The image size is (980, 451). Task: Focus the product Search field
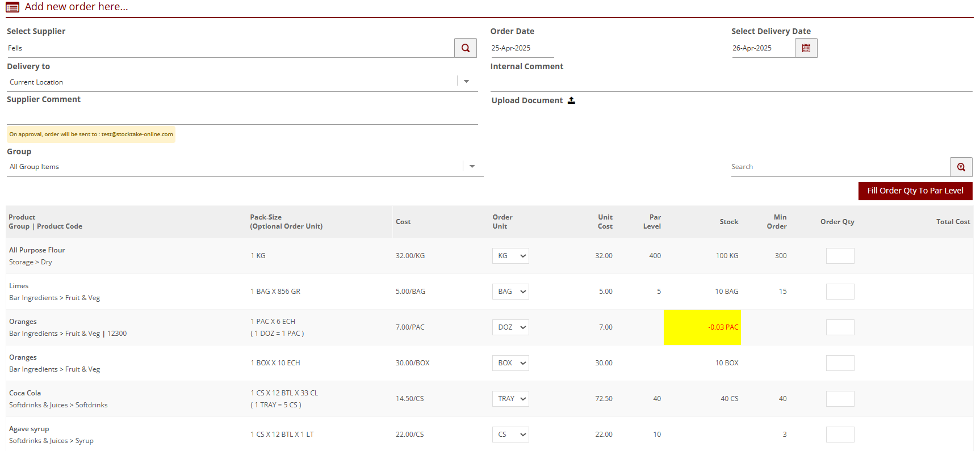(x=839, y=167)
